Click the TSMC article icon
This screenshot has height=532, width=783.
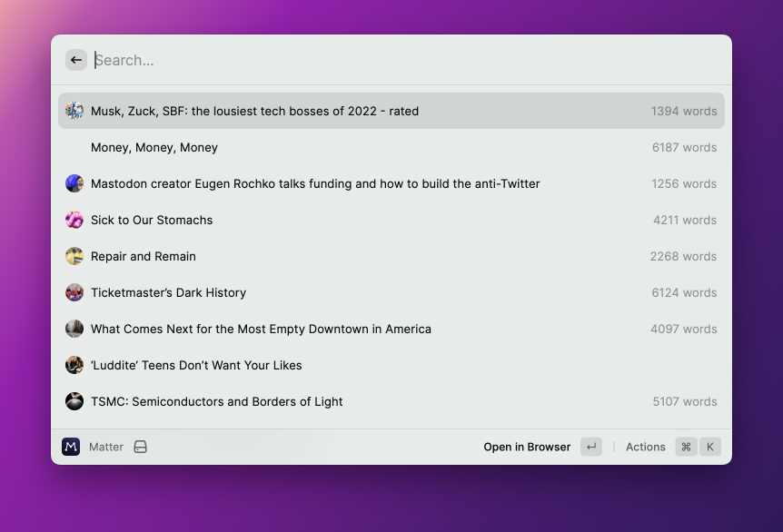(74, 401)
